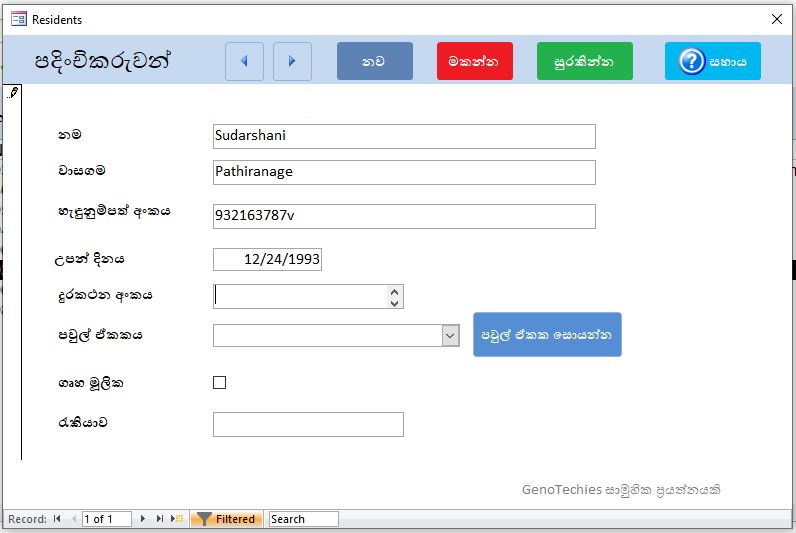Click පවුල් ඒකක සොයන්න search button
The width and height of the screenshot is (796, 533).
547,335
